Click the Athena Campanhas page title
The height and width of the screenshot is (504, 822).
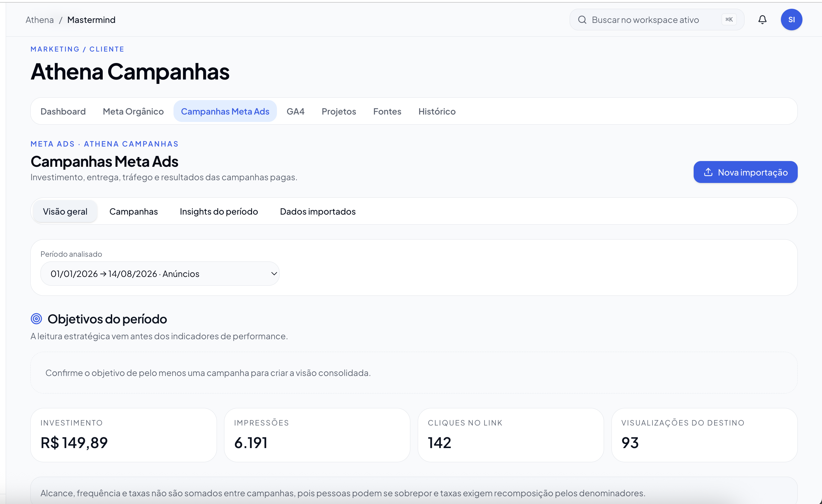(130, 72)
